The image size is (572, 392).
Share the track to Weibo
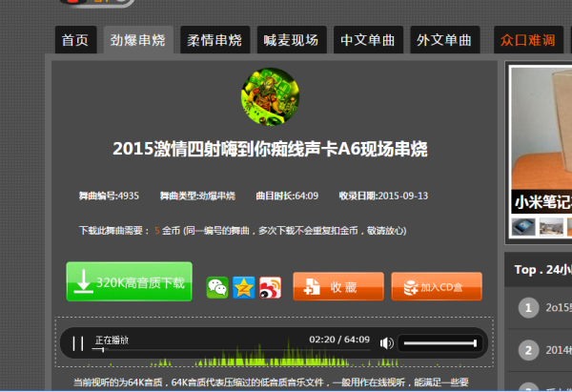[270, 286]
